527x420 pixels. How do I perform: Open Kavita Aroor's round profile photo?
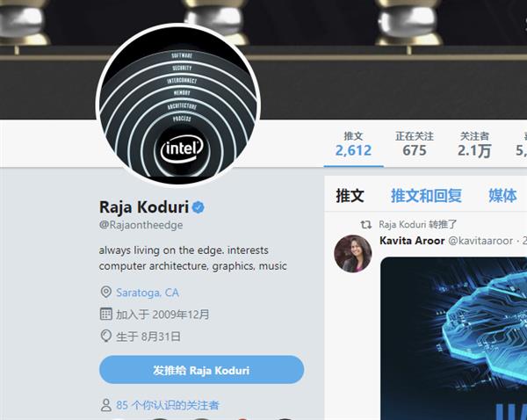[353, 254]
